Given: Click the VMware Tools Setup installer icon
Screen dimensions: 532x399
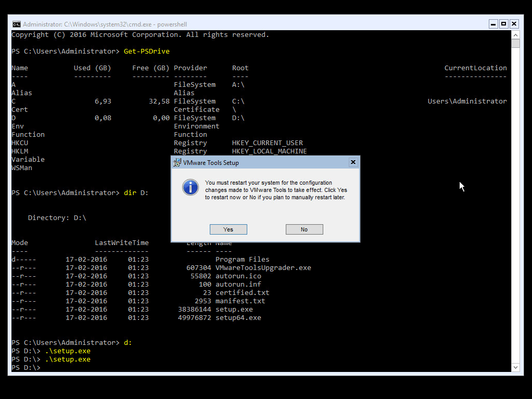Looking at the screenshot, I should [x=177, y=163].
